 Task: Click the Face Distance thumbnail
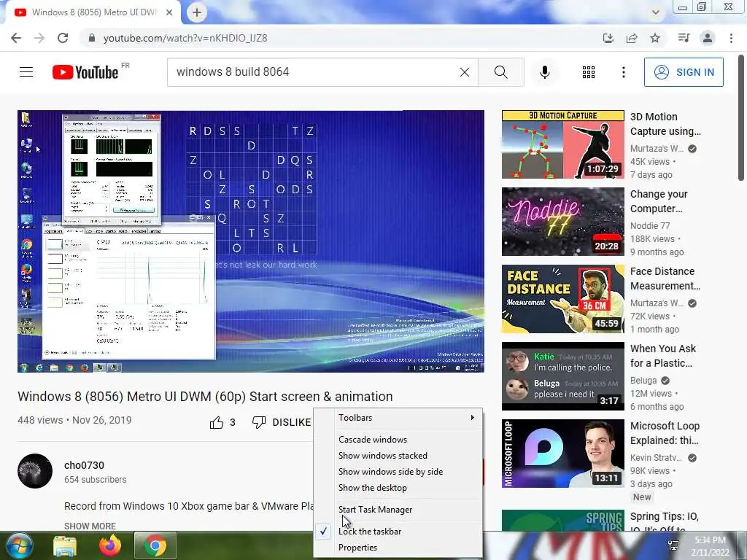[562, 298]
